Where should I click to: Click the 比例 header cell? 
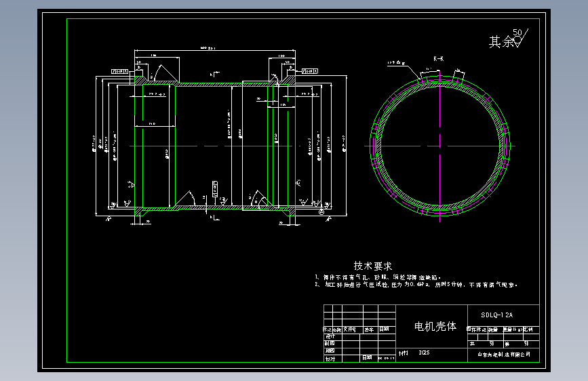(528, 329)
